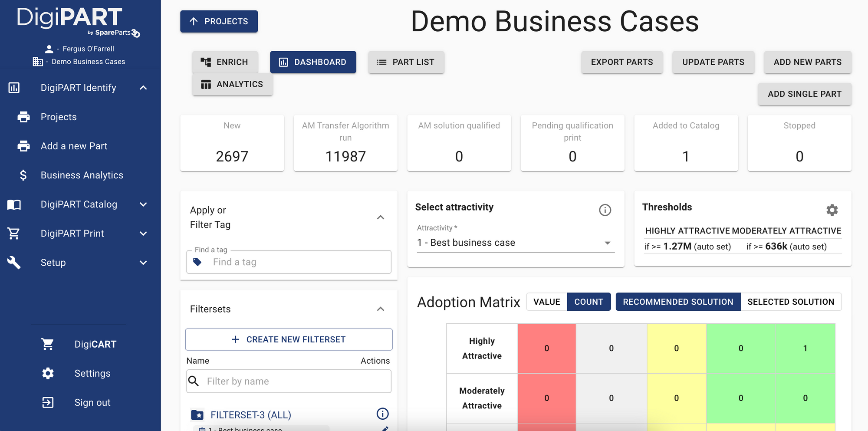Click the Sign out icon

click(x=48, y=402)
